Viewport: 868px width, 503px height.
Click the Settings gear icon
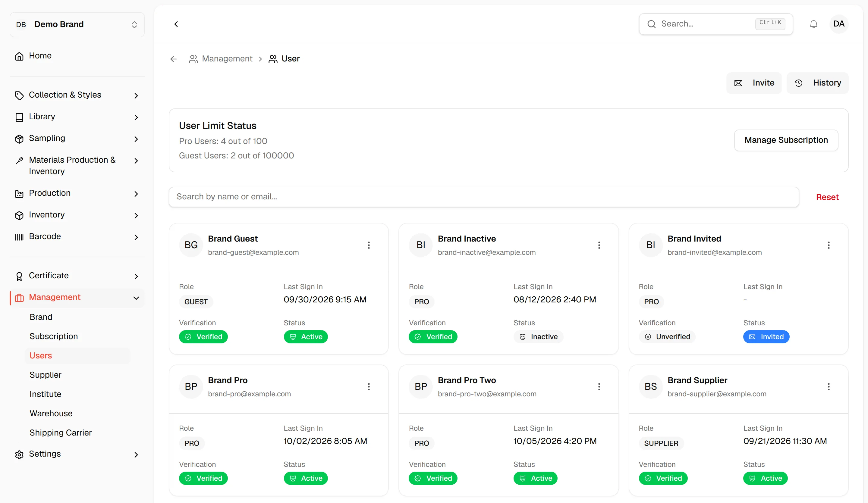click(19, 455)
